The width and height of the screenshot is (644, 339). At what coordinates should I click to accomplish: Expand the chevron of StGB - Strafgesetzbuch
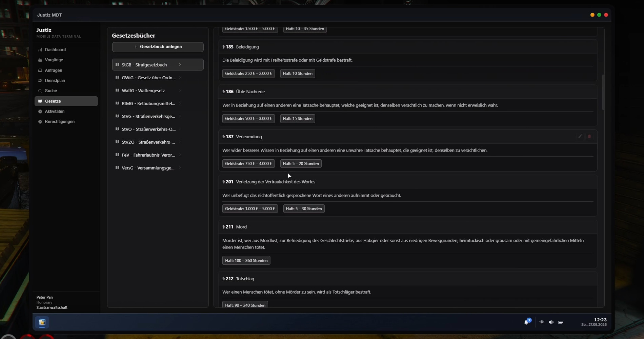180,64
